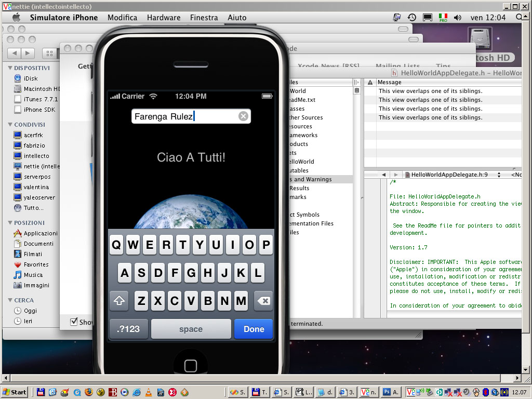This screenshot has height=399, width=532.
Task: Click Xcode editor back history arrow
Action: 384,175
